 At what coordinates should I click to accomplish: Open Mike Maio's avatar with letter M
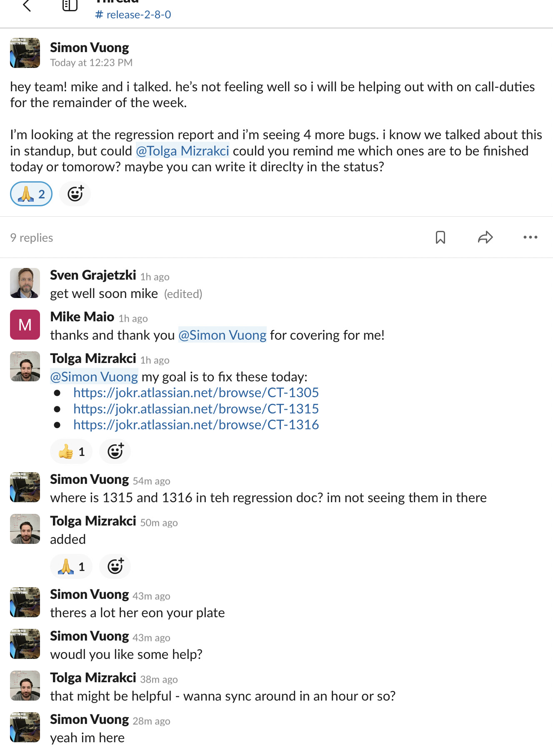[x=25, y=325]
